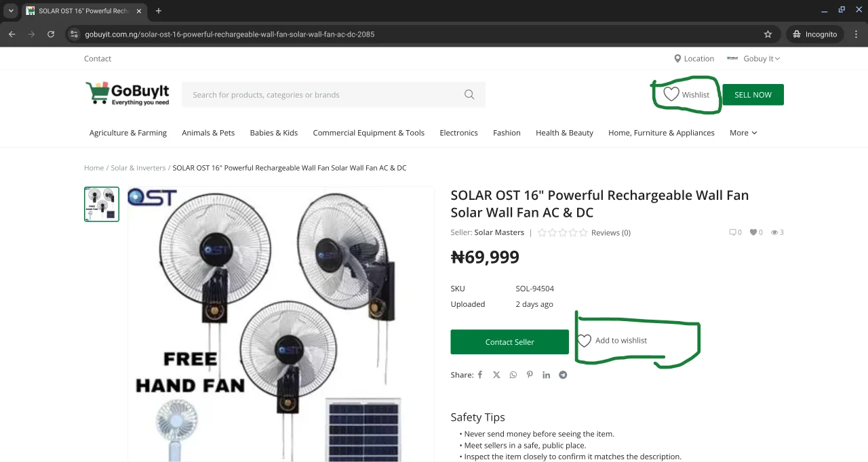The image size is (868, 462).
Task: Open the header Wishlist
Action: click(x=686, y=95)
